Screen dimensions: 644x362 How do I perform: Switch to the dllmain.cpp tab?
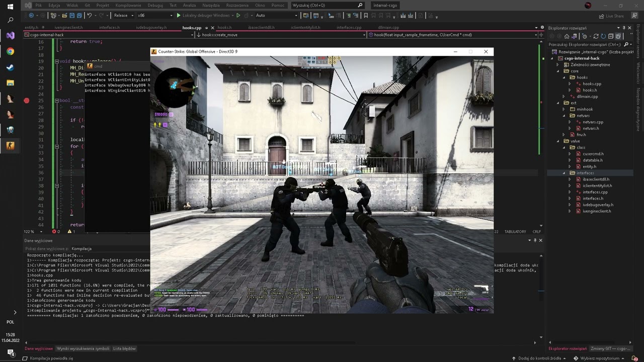(x=388, y=28)
